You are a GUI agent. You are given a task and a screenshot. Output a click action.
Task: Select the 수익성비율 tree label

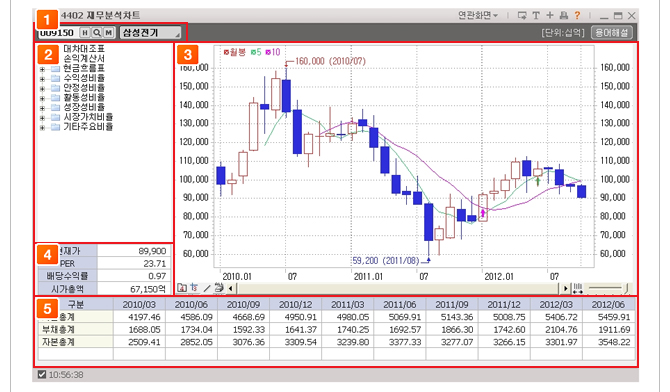pyautogui.click(x=84, y=78)
